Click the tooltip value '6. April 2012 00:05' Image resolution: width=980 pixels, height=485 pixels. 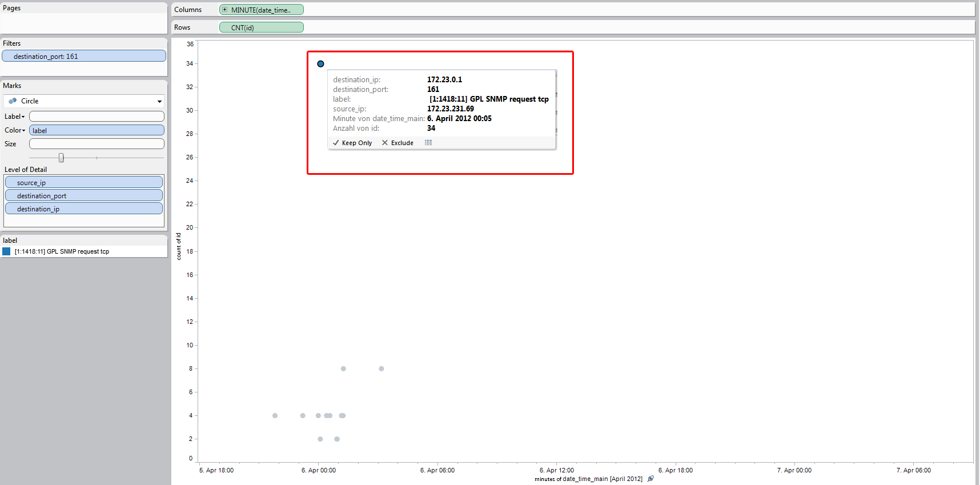pos(459,118)
